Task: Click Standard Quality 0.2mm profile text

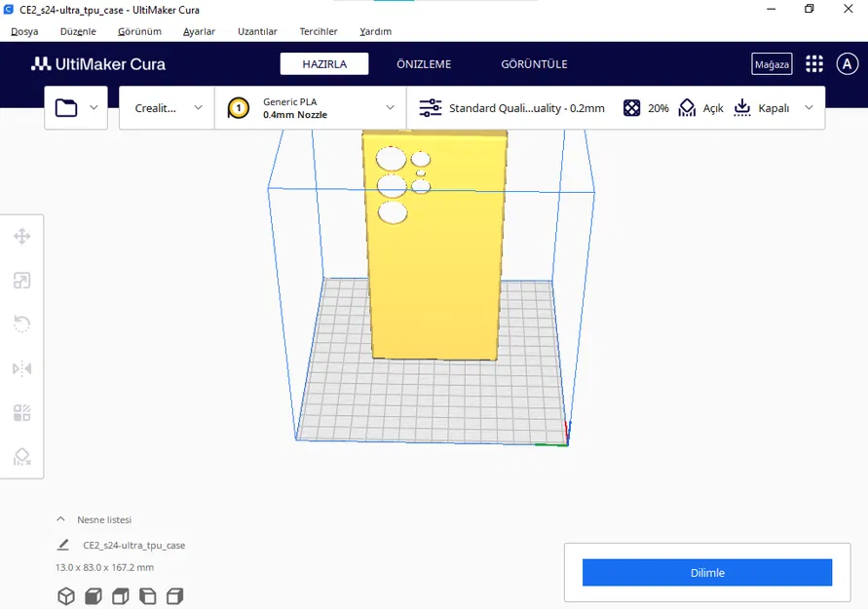Action: click(526, 108)
